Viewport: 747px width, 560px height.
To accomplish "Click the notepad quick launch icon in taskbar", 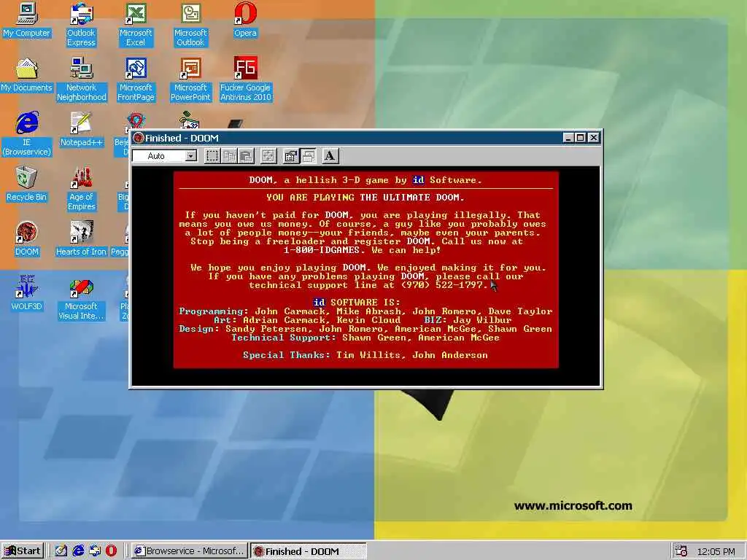I will coord(61,551).
